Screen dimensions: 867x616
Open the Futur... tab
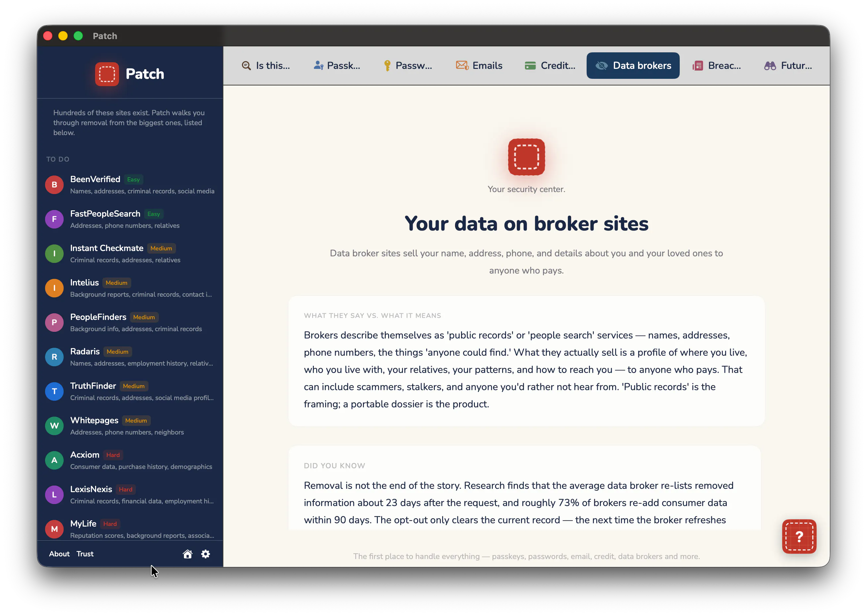[788, 66]
